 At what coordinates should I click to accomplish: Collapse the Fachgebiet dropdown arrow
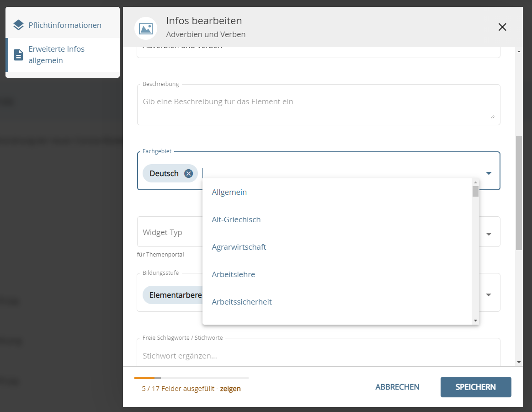click(489, 173)
